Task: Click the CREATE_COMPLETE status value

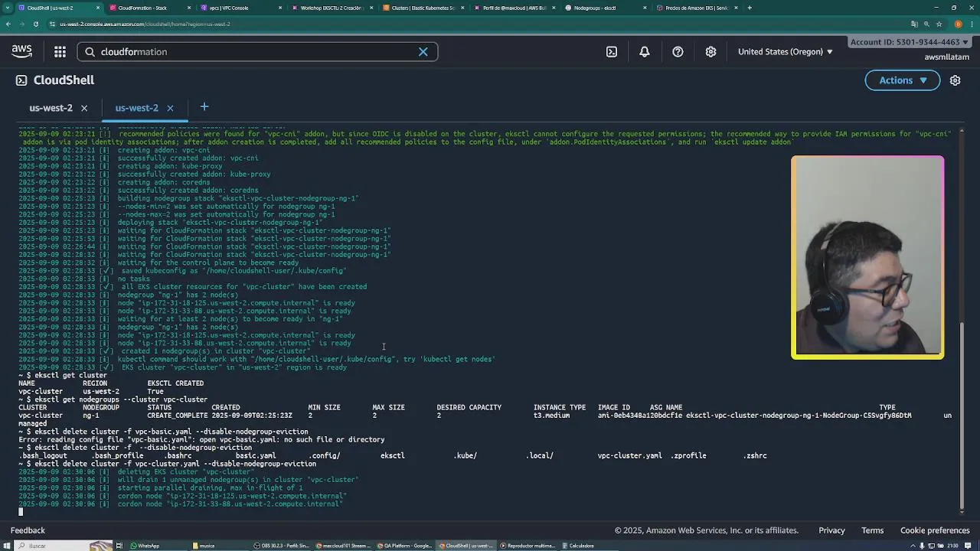Action: [x=177, y=416]
